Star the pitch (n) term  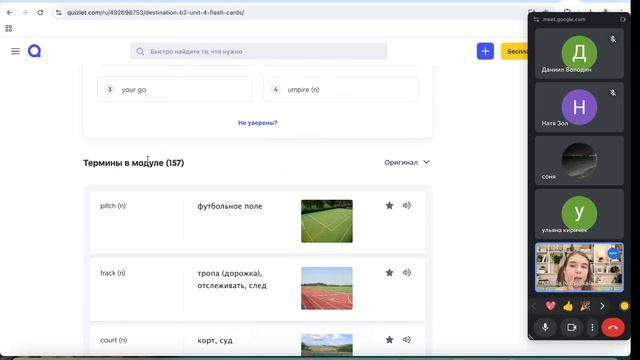coord(389,206)
